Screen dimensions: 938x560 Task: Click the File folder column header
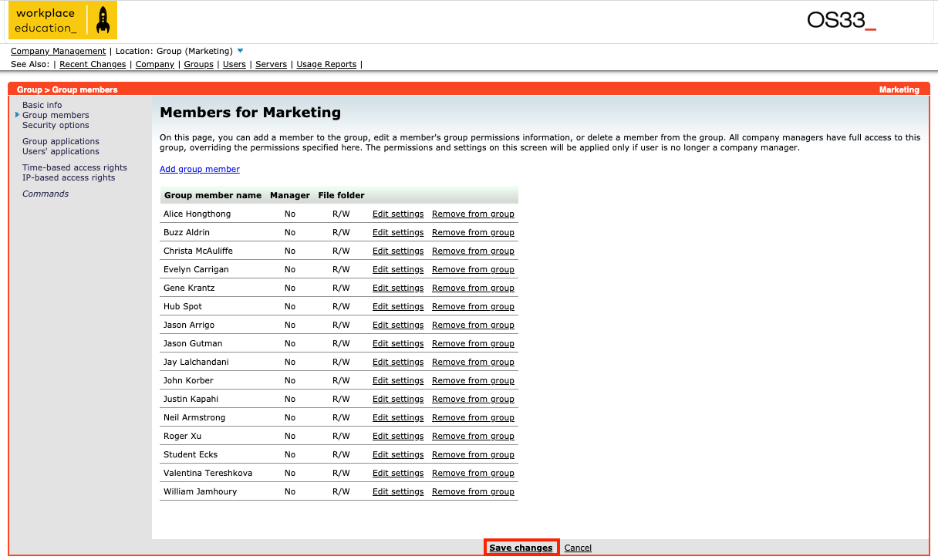coord(341,195)
